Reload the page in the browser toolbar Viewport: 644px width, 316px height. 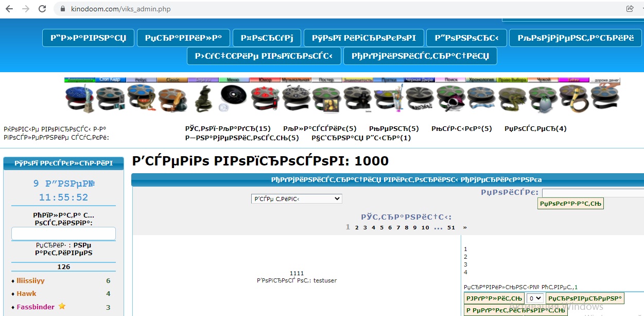[42, 9]
